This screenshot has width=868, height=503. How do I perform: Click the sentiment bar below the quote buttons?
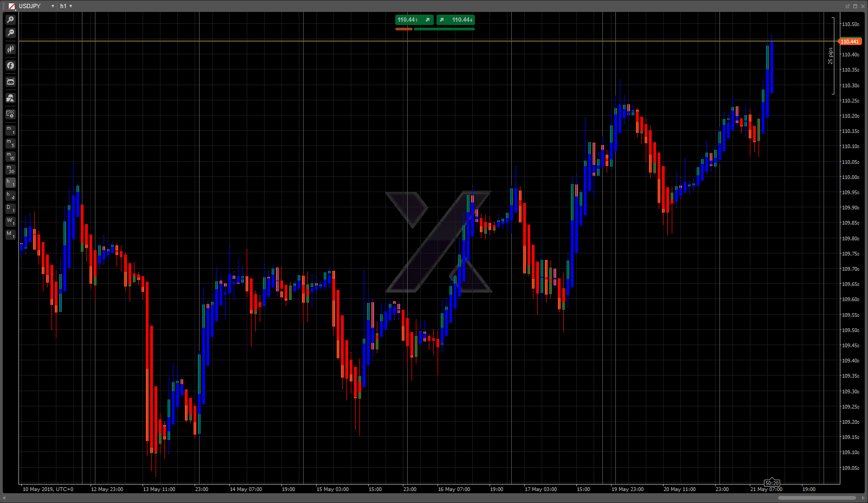[435, 29]
